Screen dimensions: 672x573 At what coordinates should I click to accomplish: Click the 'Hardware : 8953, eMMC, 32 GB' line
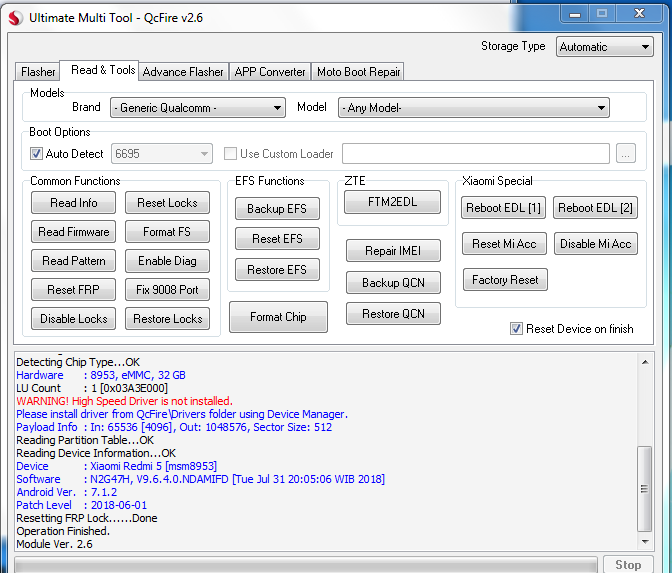point(101,375)
